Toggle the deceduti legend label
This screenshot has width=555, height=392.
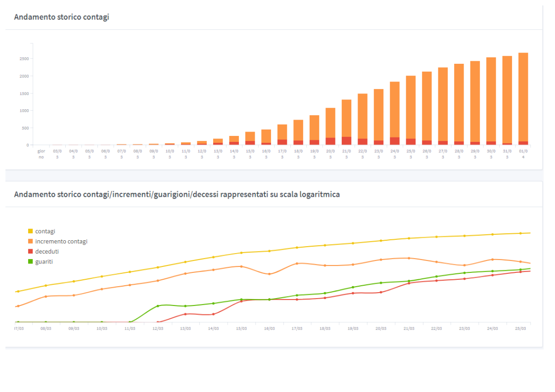[x=46, y=252]
